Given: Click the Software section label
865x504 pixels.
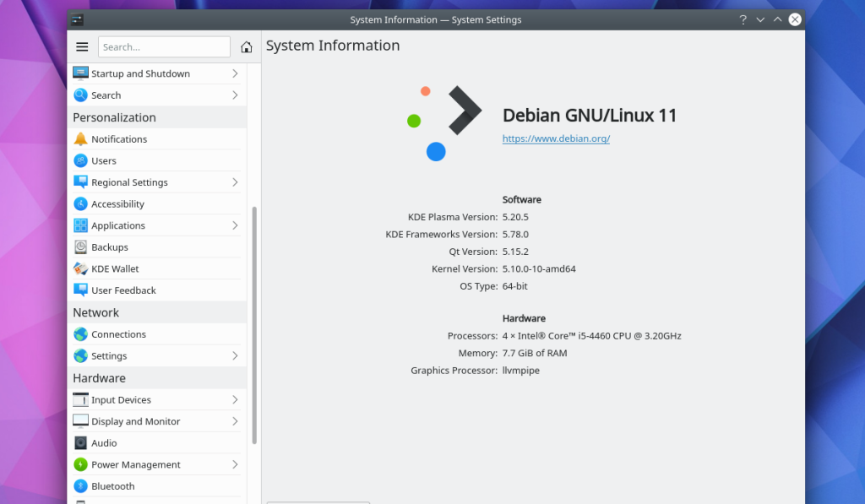Looking at the screenshot, I should pos(521,199).
